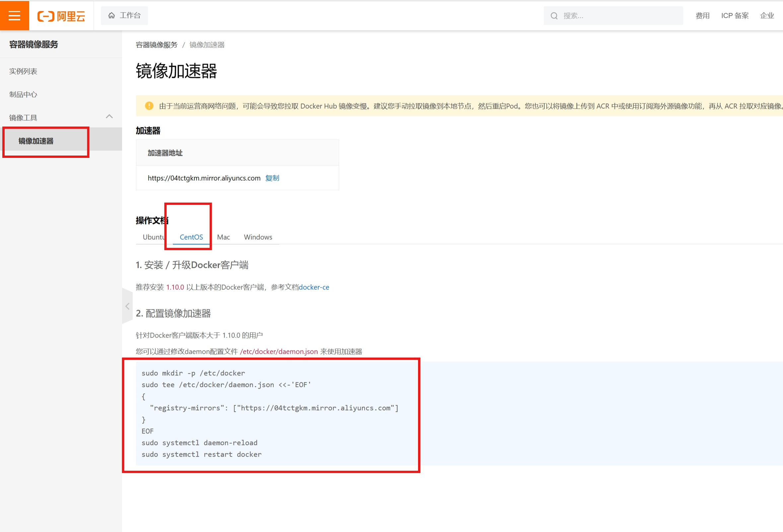
Task: Click the /etc/docker/daemon.json path text
Action: pos(279,352)
